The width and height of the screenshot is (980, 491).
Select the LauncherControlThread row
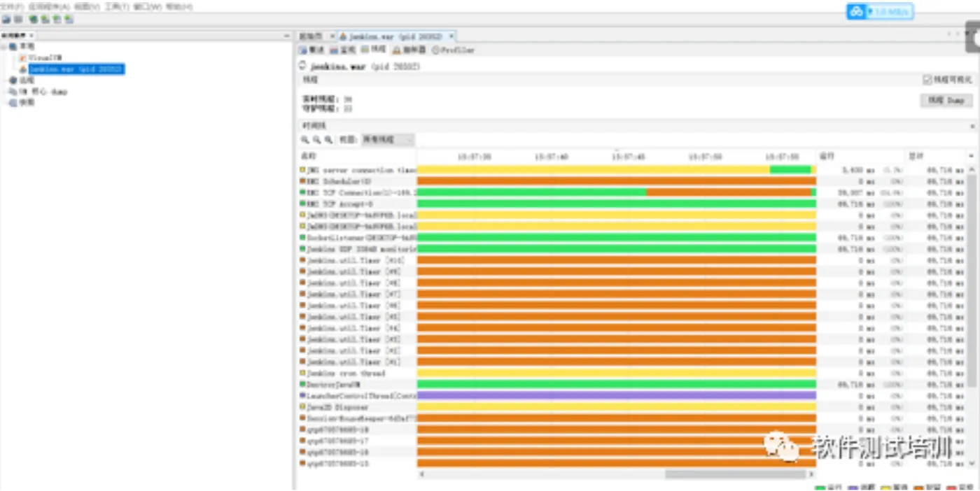point(633,395)
